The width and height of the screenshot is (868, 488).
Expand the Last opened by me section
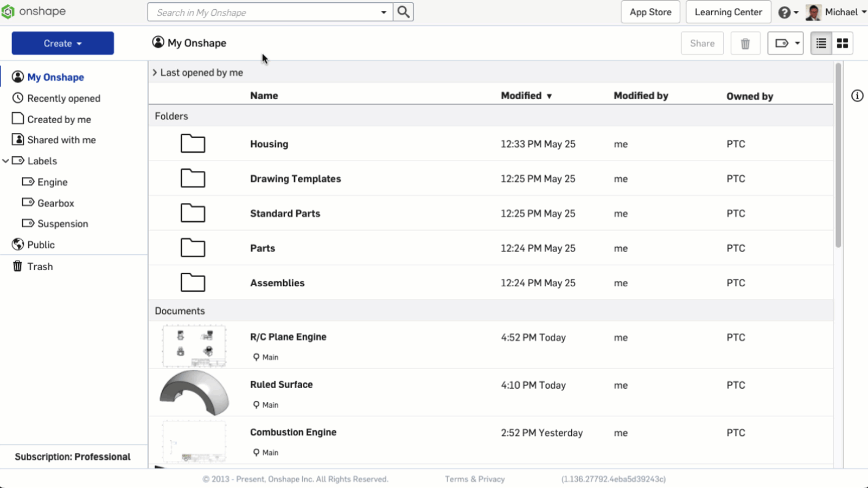pyautogui.click(x=155, y=73)
